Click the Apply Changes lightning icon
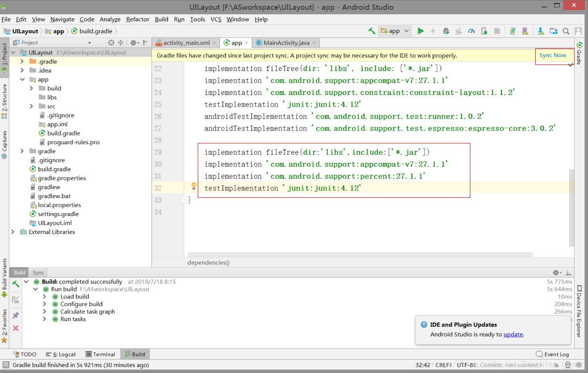This screenshot has width=588, height=373. (x=433, y=31)
